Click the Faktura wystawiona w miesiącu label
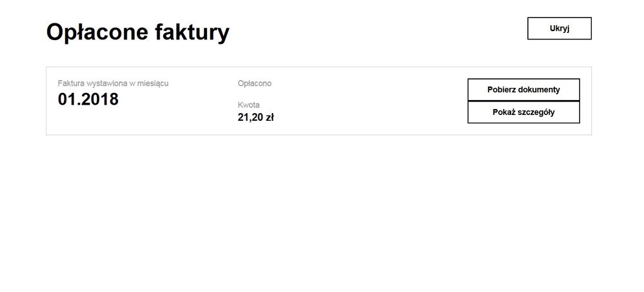Viewport: 644px width, 292px height. pos(113,83)
